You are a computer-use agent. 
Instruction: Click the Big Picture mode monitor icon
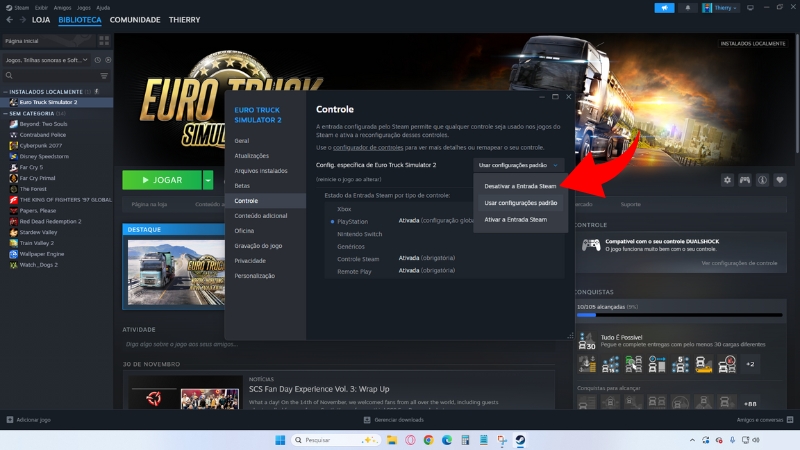[x=750, y=8]
